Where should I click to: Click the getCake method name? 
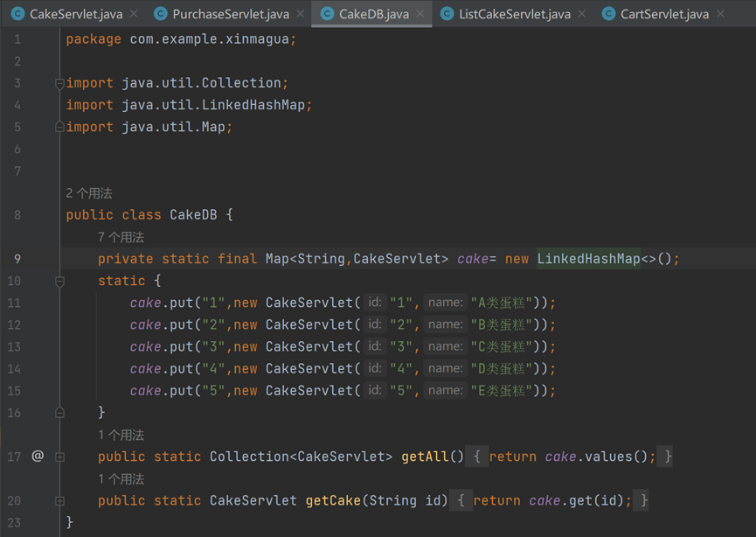point(333,500)
